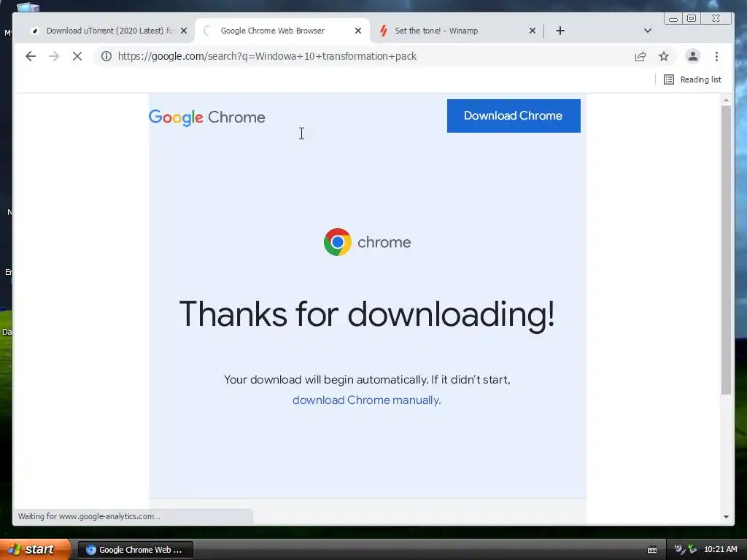Close the Google Chrome Web Browser tab
The width and height of the screenshot is (747, 560).
pos(358,31)
